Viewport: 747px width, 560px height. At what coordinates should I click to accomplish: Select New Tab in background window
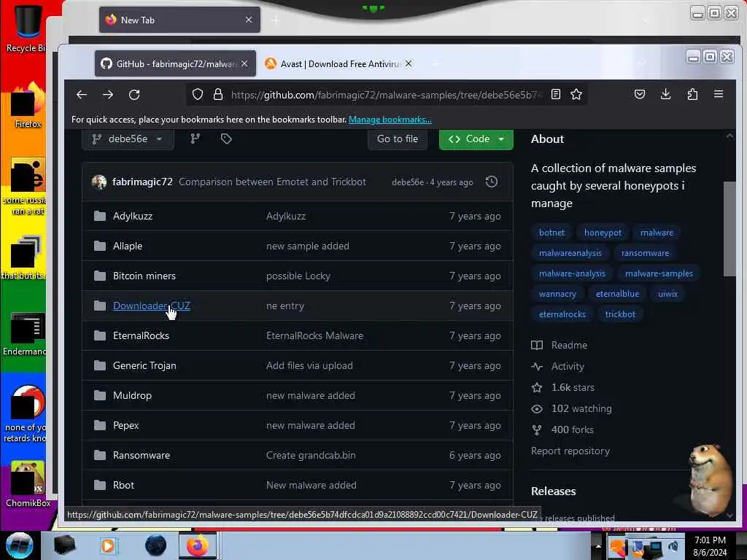tap(179, 20)
